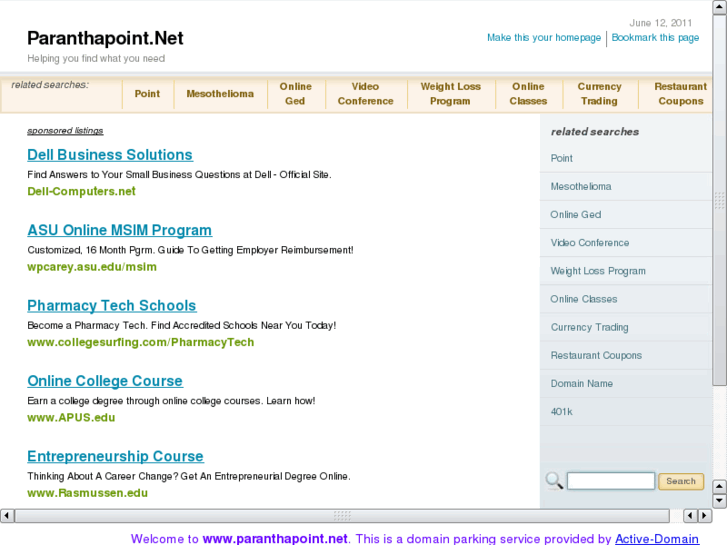Open Point in top related searches bar
Image resolution: width=727 pixels, height=545 pixels.
click(147, 94)
